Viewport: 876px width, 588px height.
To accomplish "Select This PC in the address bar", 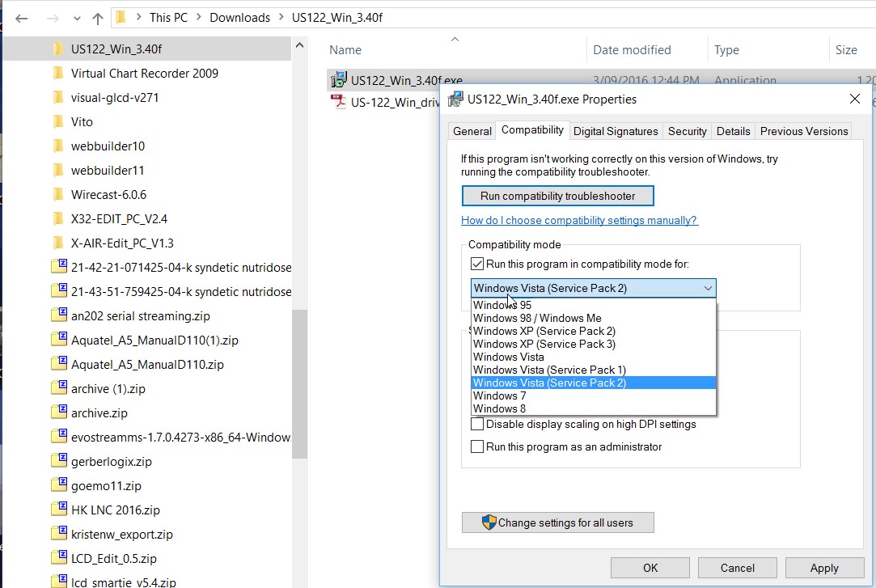I will (168, 17).
